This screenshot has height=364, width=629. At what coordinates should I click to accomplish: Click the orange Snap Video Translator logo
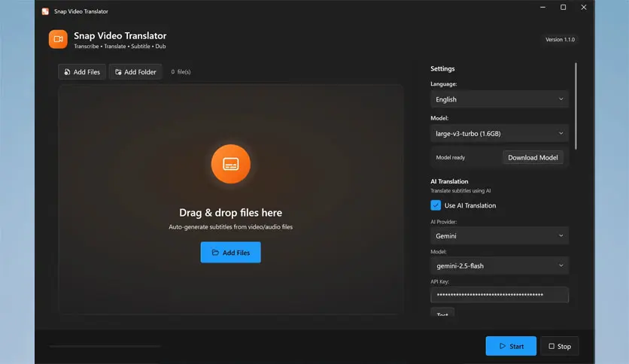pos(58,39)
